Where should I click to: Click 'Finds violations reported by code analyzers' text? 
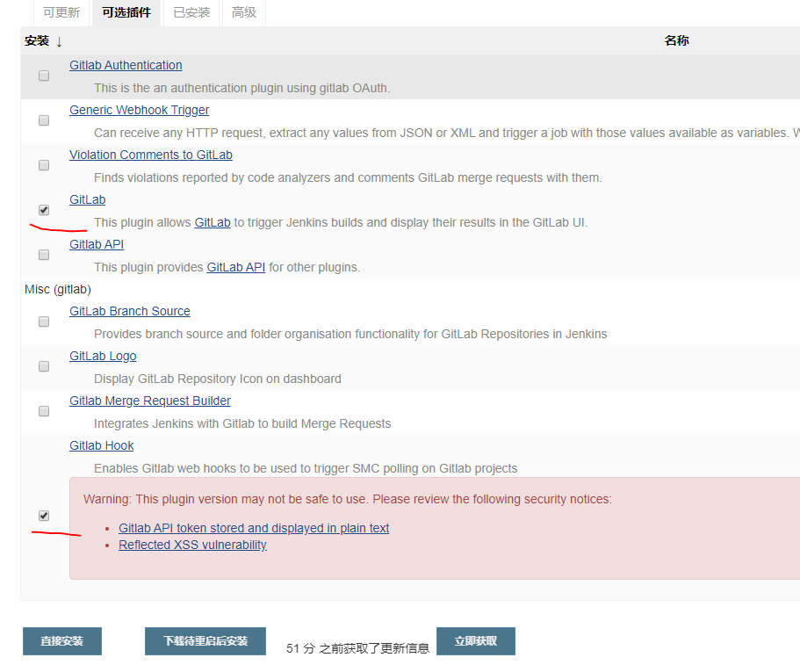(348, 177)
